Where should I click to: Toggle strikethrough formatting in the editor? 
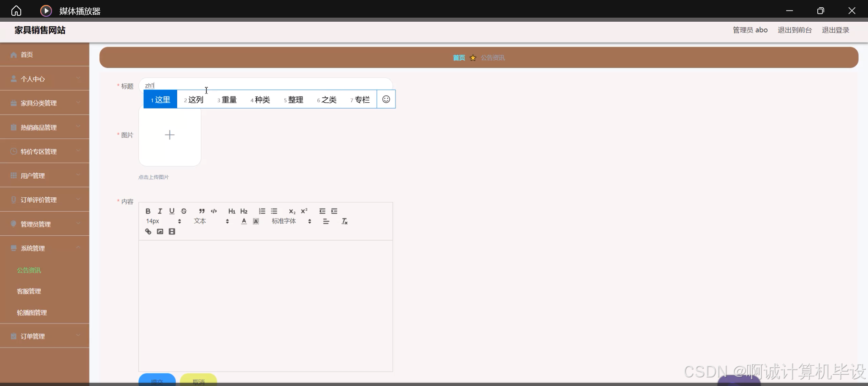click(x=184, y=211)
